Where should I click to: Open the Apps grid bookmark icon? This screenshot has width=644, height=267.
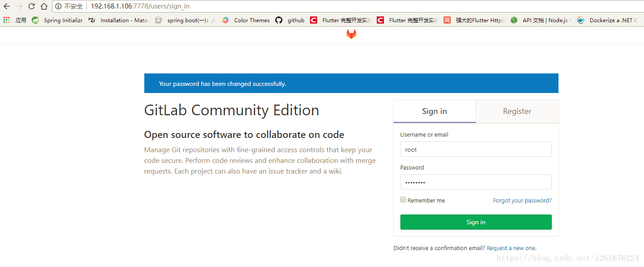click(7, 20)
